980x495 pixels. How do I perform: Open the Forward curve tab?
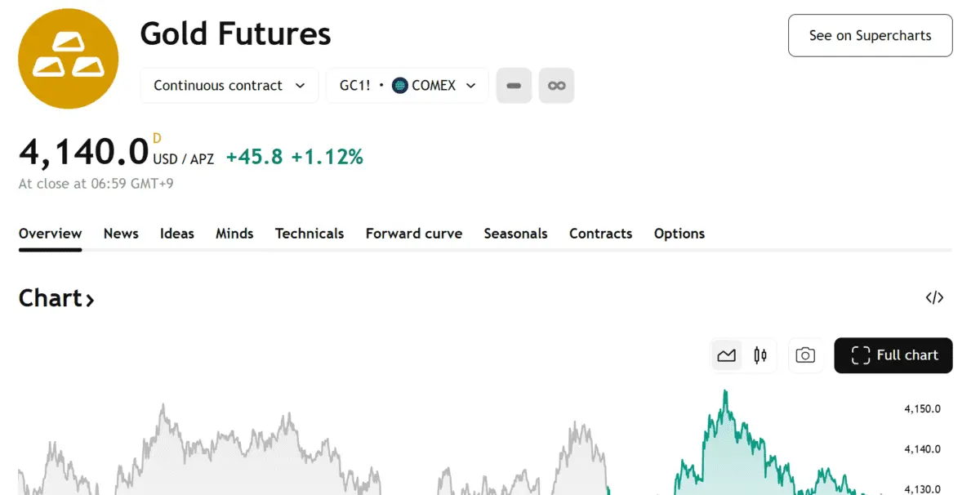tap(414, 234)
